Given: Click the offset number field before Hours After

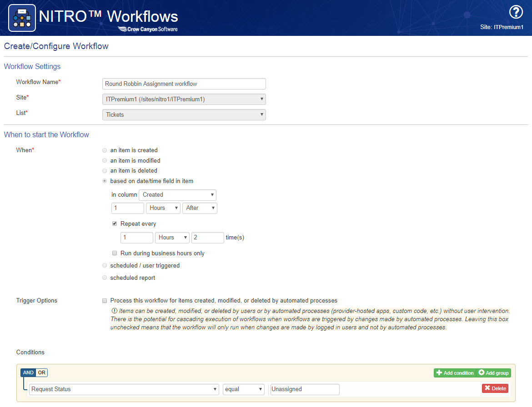Looking at the screenshot, I should point(128,208).
